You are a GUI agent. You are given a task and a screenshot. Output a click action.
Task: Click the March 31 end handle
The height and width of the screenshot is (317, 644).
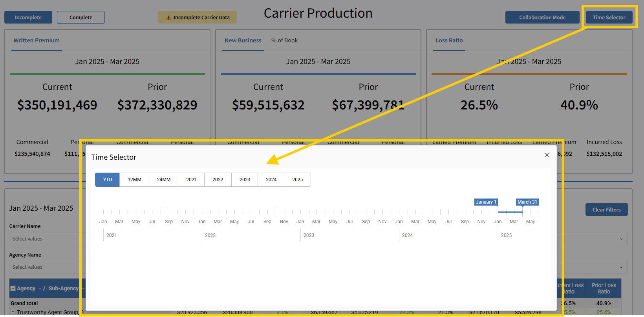click(522, 211)
